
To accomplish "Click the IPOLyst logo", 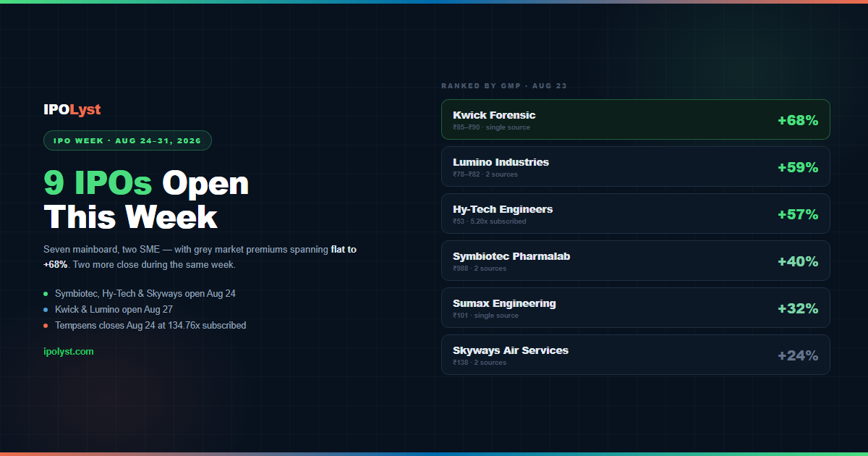I will 72,110.
